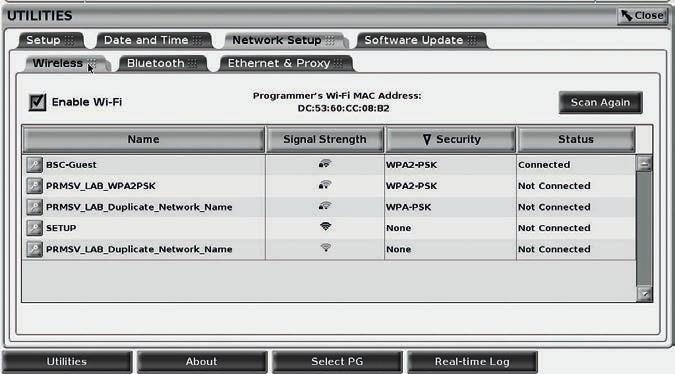Open the Date and Time tab
Screen dimensions: 675x374
(153, 40)
